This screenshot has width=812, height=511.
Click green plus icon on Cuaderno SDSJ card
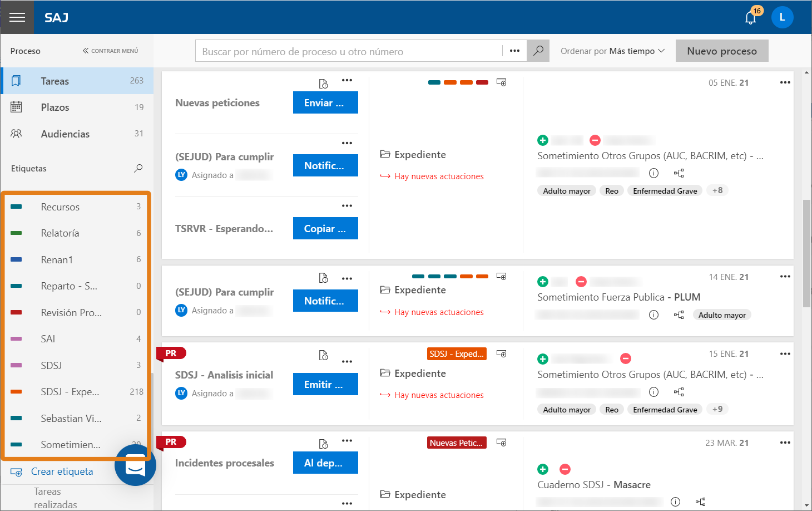[543, 469]
